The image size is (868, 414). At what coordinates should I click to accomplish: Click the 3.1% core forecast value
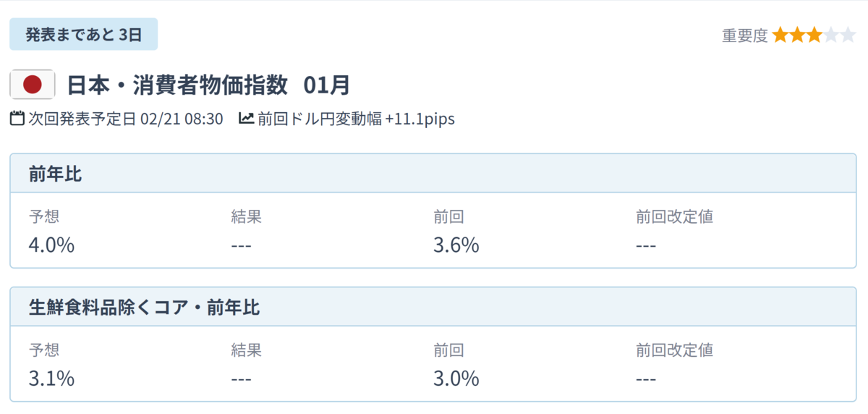(x=51, y=378)
